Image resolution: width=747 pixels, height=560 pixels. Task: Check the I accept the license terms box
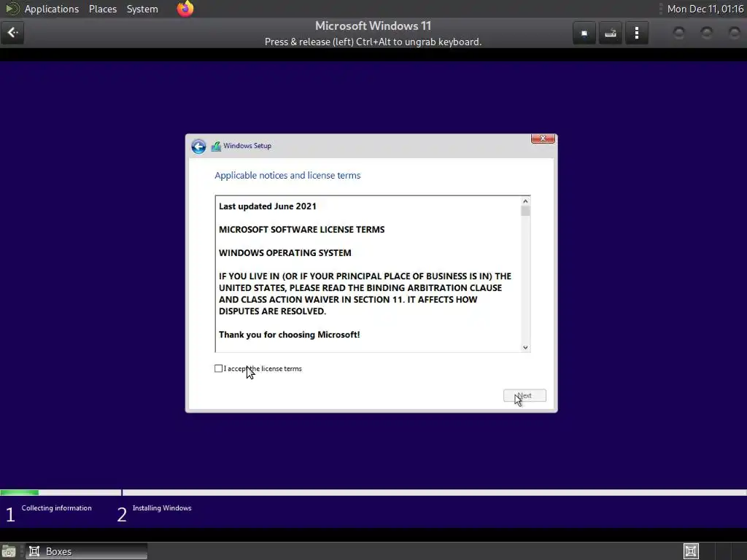pyautogui.click(x=218, y=368)
